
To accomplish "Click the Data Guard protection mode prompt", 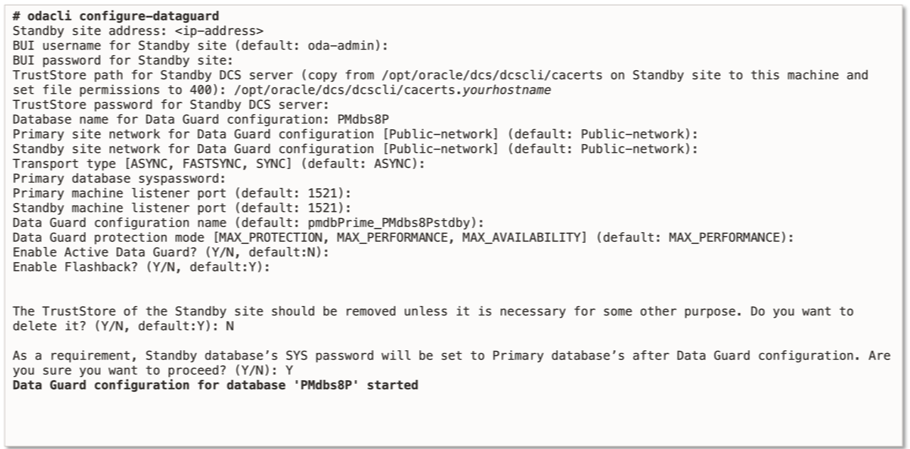I will (402, 236).
